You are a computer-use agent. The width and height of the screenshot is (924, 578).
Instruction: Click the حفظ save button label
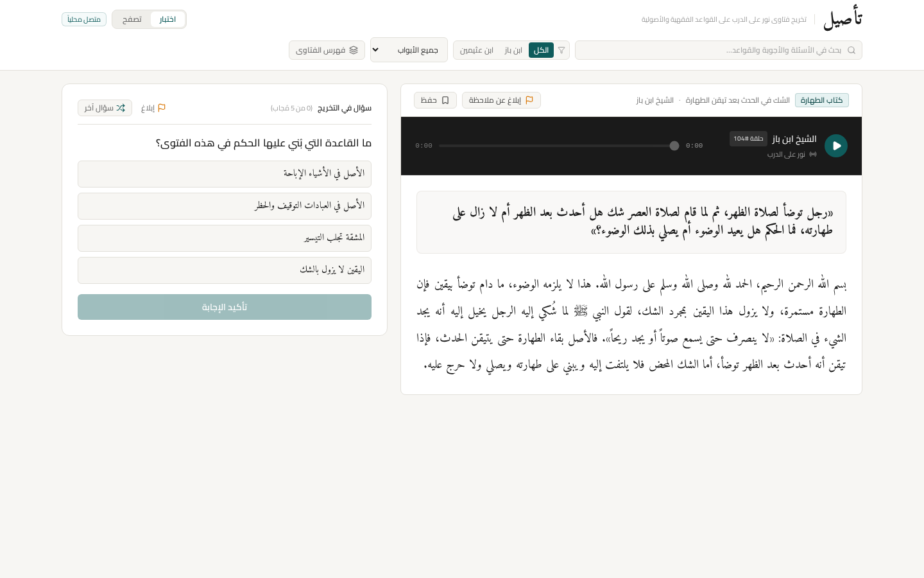click(x=429, y=100)
